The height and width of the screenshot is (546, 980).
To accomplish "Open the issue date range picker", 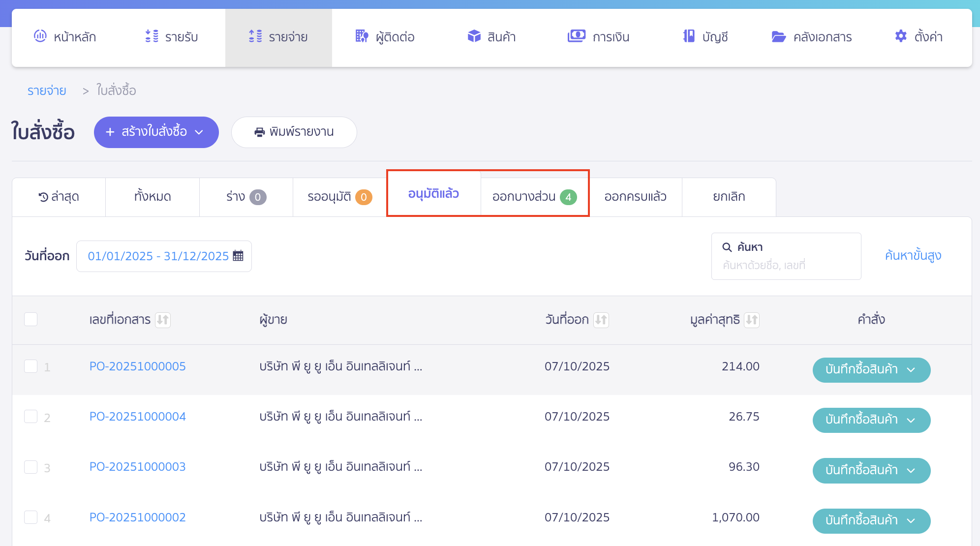I will tap(164, 256).
